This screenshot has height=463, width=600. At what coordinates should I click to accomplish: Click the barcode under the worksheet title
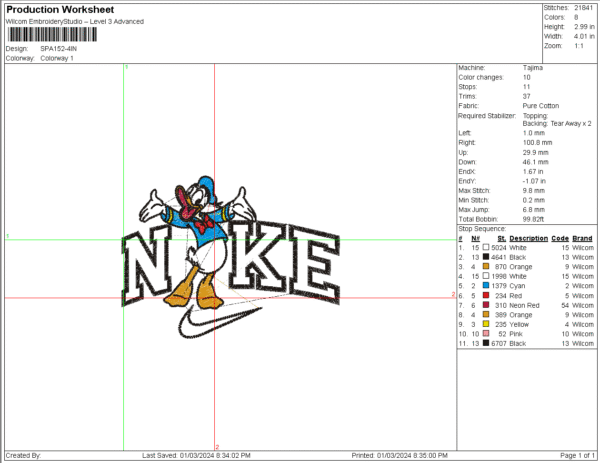(52, 35)
